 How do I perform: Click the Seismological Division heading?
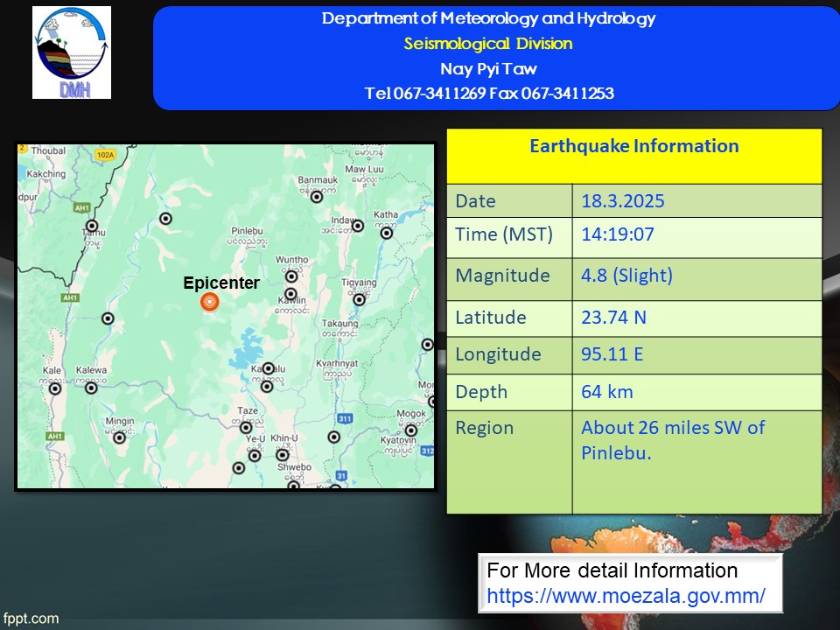point(488,44)
